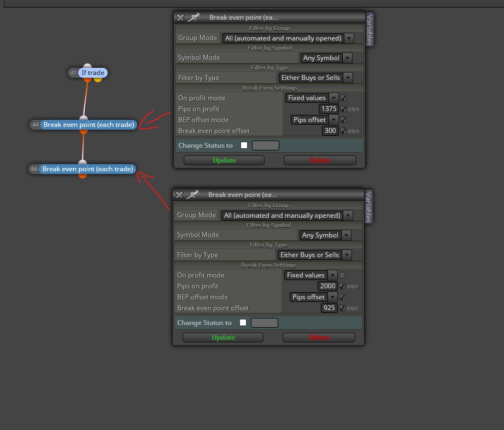Enable Change Status to checkbox in upper panel
Viewport: 504px width, 430px height.
click(x=244, y=146)
